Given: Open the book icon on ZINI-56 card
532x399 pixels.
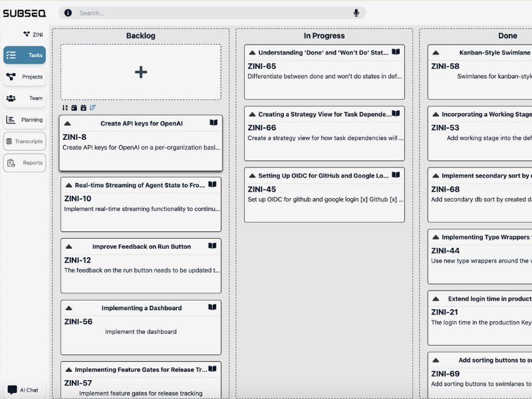Looking at the screenshot, I should [x=212, y=307].
